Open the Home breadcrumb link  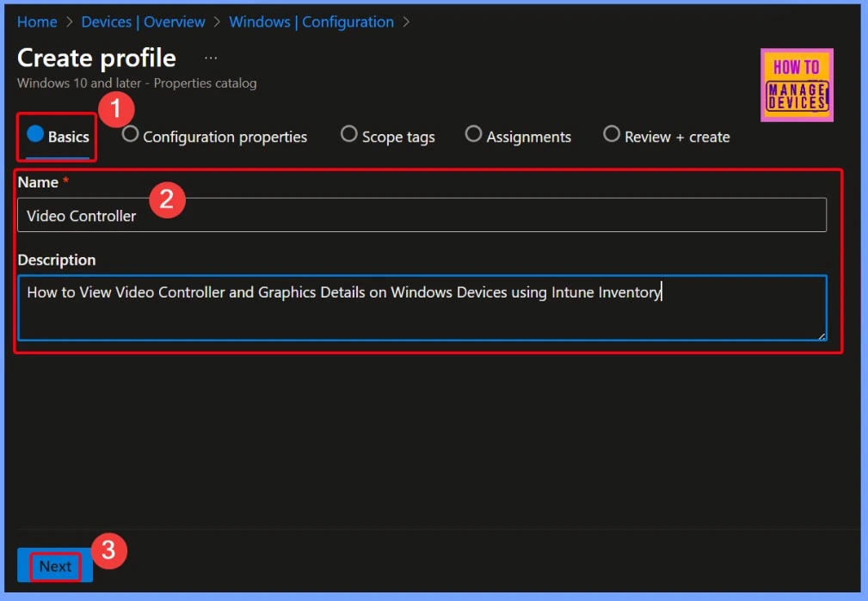point(37,22)
